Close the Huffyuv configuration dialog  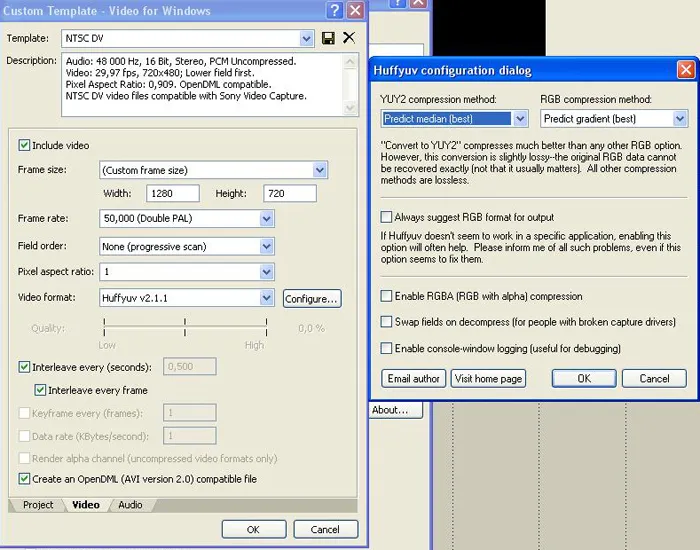[685, 70]
